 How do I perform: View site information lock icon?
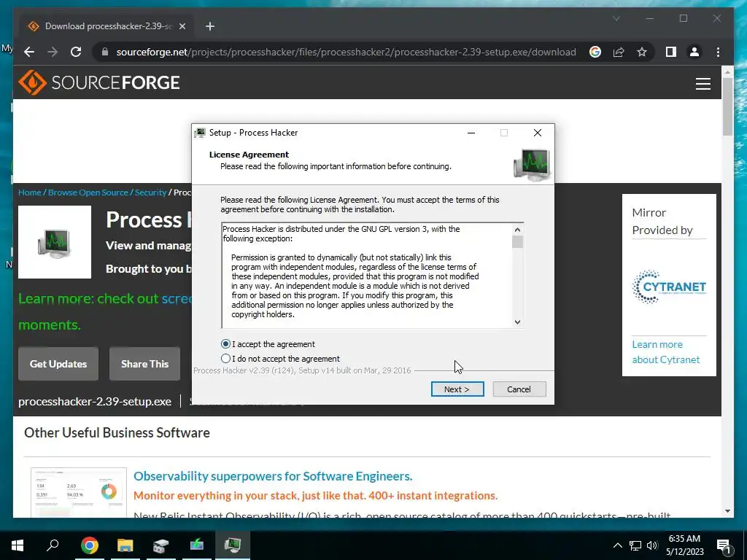pos(105,52)
